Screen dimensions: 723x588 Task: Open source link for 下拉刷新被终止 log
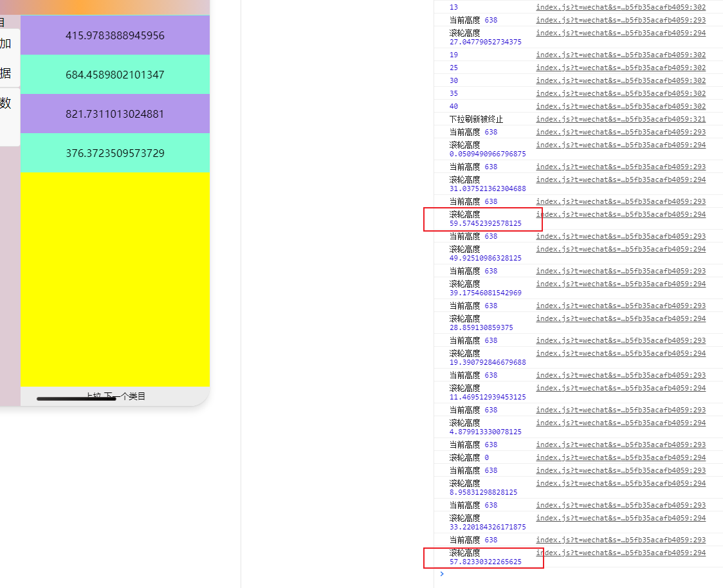coord(621,120)
